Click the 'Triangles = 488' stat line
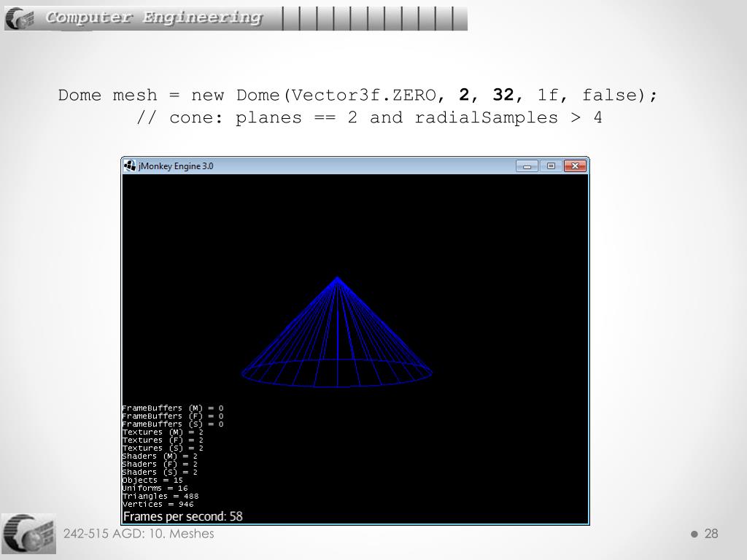Viewport: 747px width, 560px height. 160,496
